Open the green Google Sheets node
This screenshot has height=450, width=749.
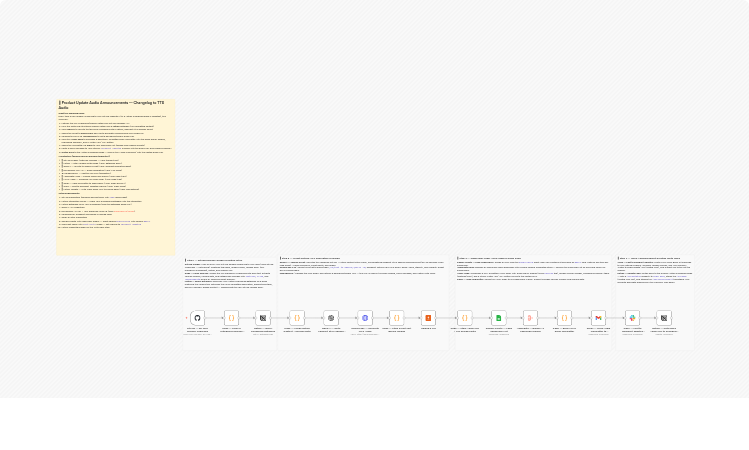[x=498, y=317]
